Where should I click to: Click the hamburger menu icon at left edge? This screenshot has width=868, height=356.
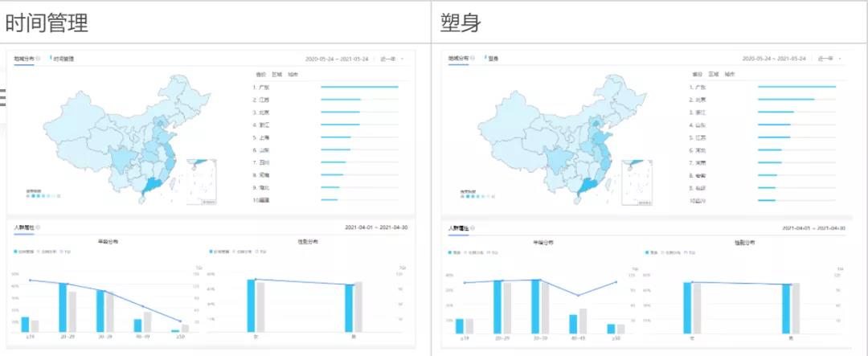pyautogui.click(x=2, y=98)
